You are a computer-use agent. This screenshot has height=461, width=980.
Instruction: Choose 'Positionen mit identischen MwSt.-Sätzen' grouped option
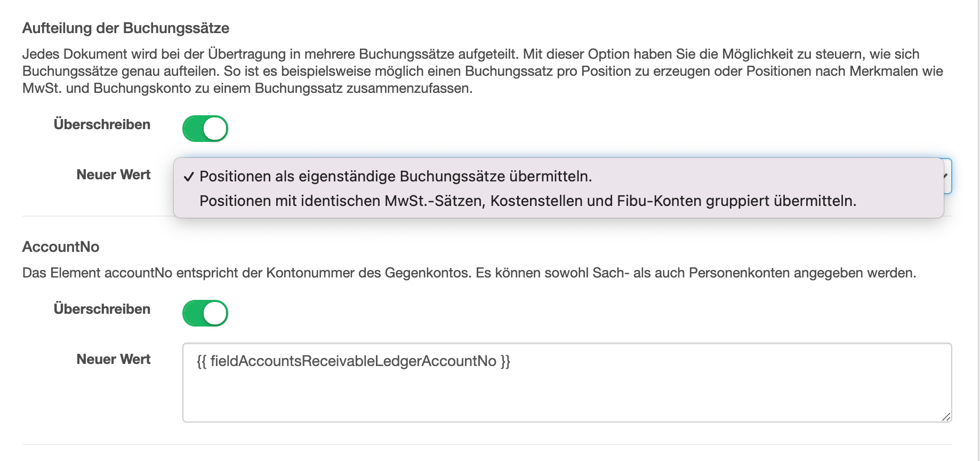pos(528,201)
